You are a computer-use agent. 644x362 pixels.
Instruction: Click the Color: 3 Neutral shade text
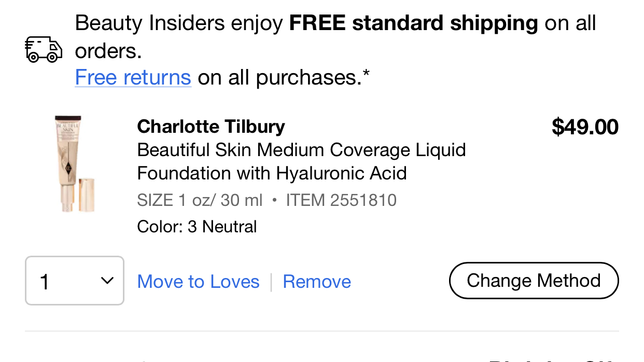pos(197,227)
